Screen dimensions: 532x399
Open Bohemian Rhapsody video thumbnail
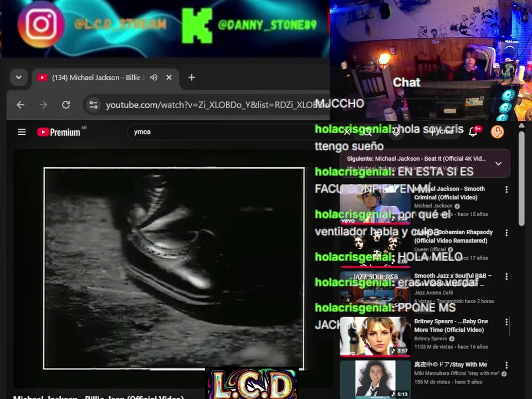click(375, 247)
